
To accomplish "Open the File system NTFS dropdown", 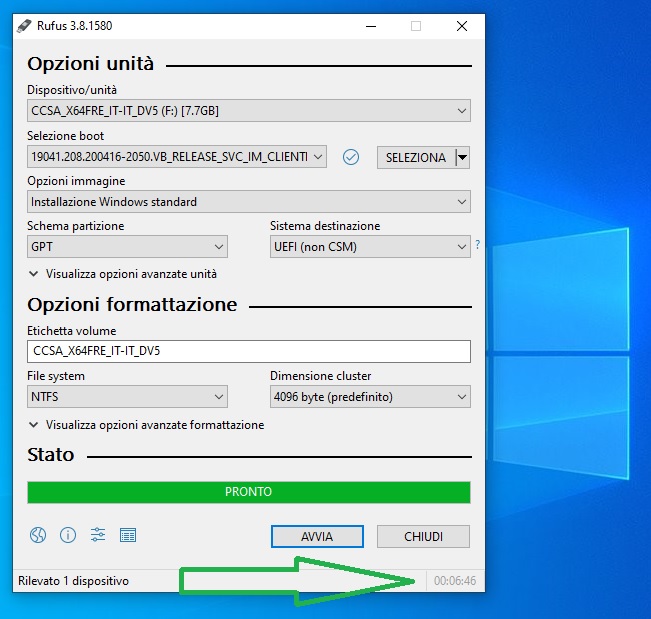I will [127, 396].
